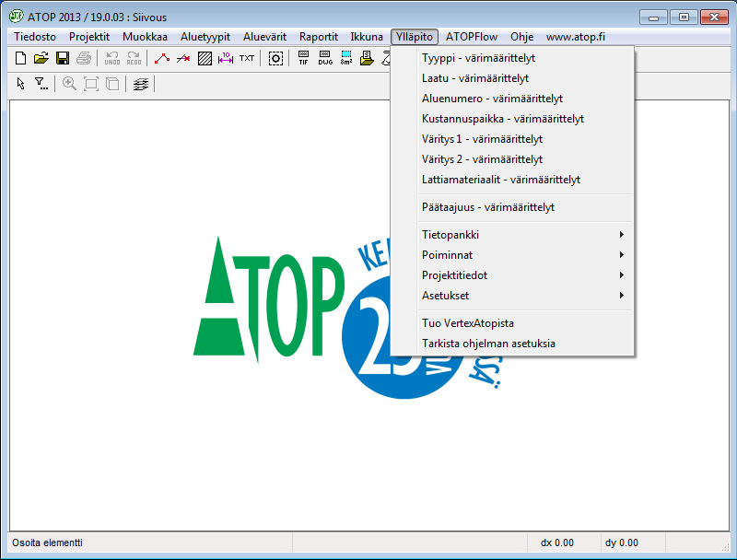Screen dimensions: 737x560
Task: Click the TIF image import icon
Action: coord(304,58)
